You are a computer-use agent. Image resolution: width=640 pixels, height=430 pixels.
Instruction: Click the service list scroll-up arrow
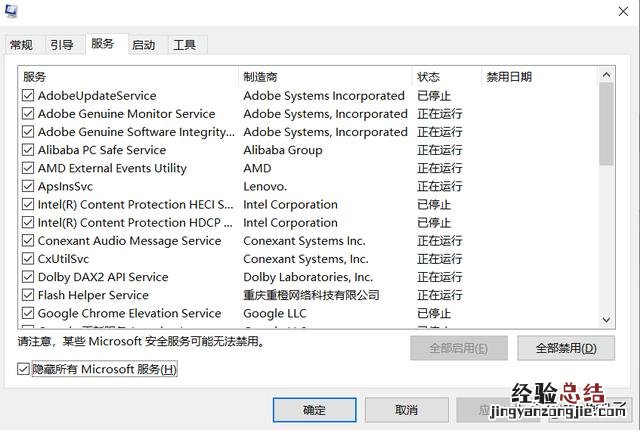tap(606, 77)
